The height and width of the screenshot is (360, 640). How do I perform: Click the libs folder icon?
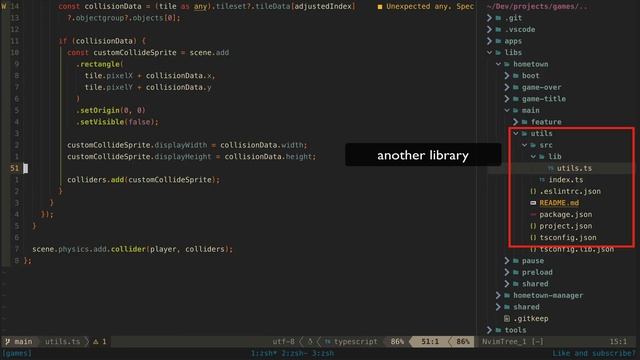[498, 52]
